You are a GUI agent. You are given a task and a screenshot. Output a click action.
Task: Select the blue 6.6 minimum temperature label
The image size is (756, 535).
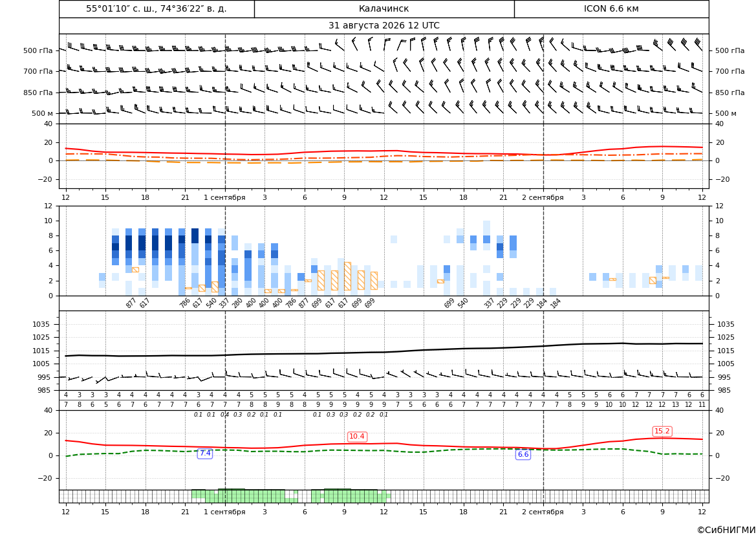point(523,454)
